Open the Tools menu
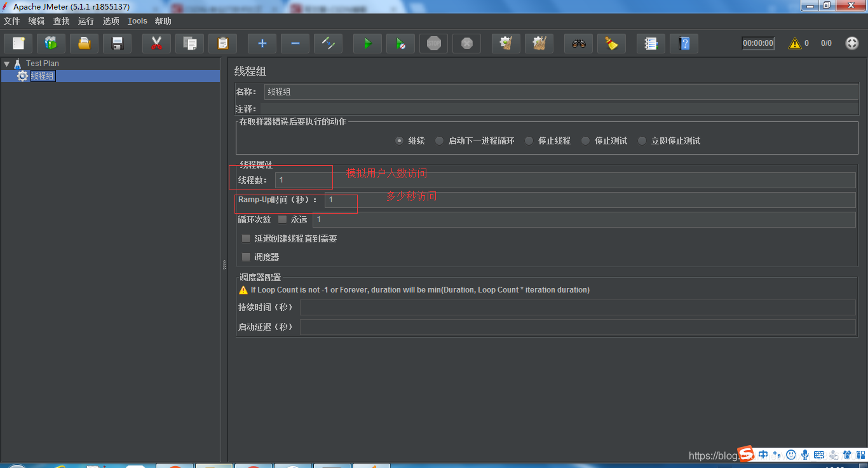The image size is (868, 468). point(137,21)
